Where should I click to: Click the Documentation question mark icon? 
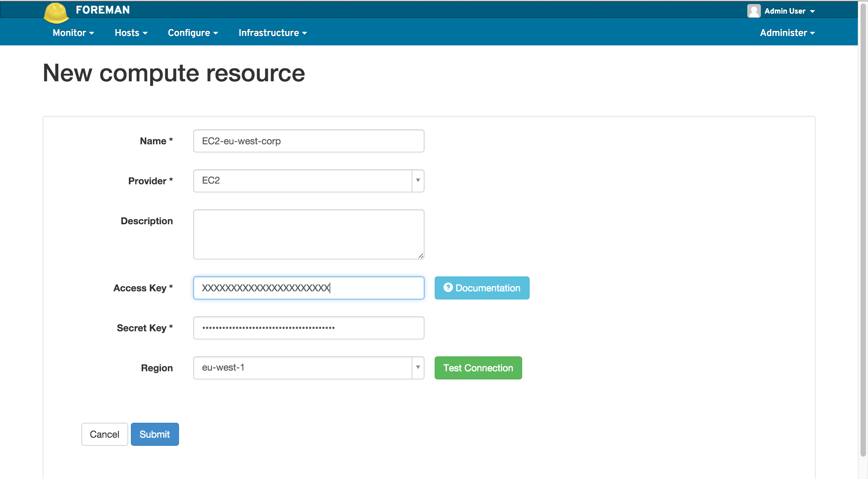(x=448, y=288)
